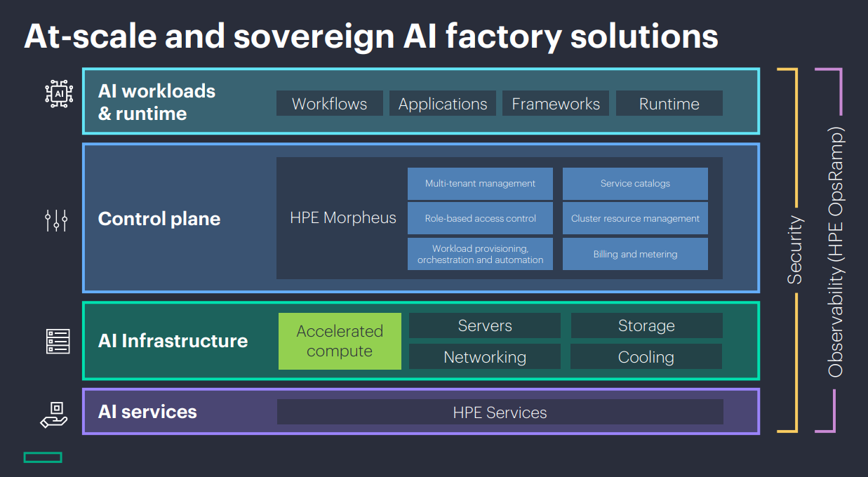Click the Servers box

[x=485, y=325]
